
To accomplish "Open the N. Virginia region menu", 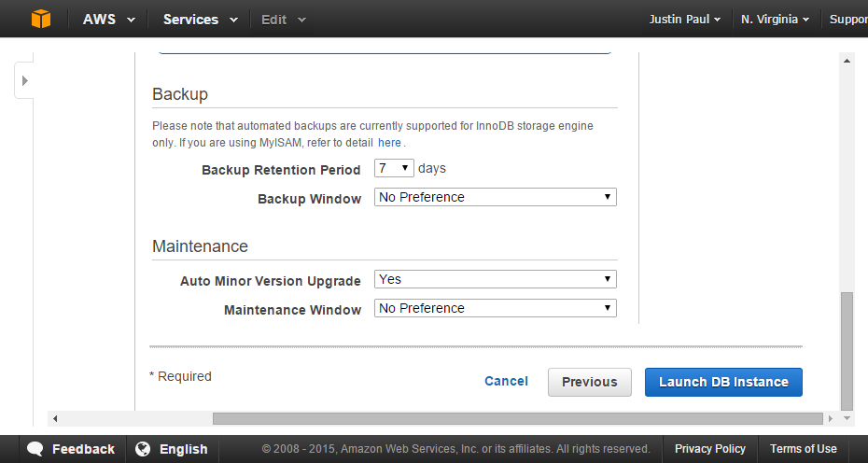I will [775, 20].
